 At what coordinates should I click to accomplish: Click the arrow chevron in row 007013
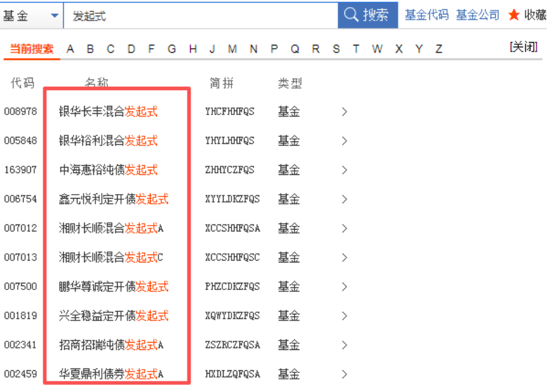coord(345,257)
